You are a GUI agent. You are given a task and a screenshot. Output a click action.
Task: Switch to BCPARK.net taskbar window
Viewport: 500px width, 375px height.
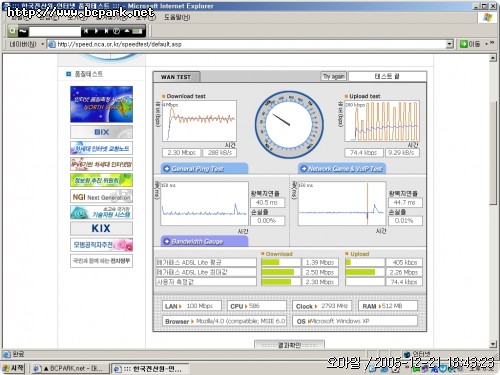[71, 368]
